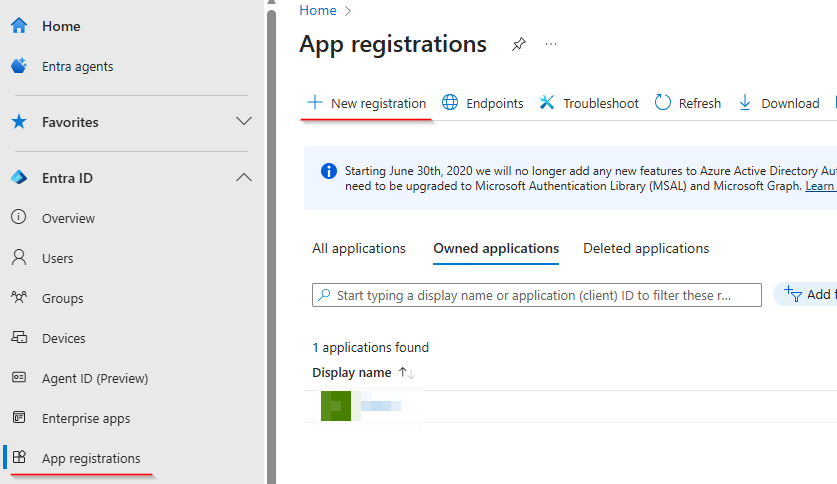The image size is (837, 484).
Task: Open Agent ID (Preview) menu item
Action: [x=95, y=378]
